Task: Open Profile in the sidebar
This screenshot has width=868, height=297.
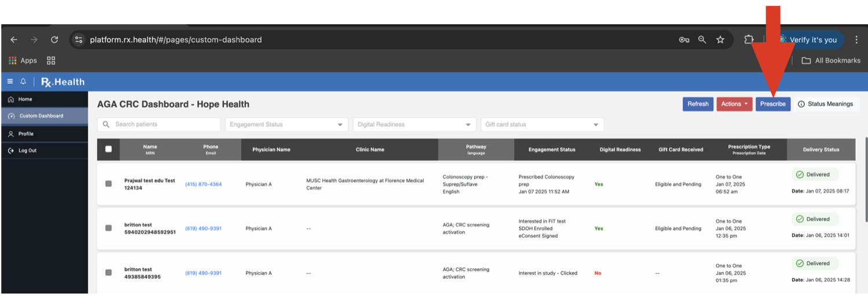Action: (45, 133)
